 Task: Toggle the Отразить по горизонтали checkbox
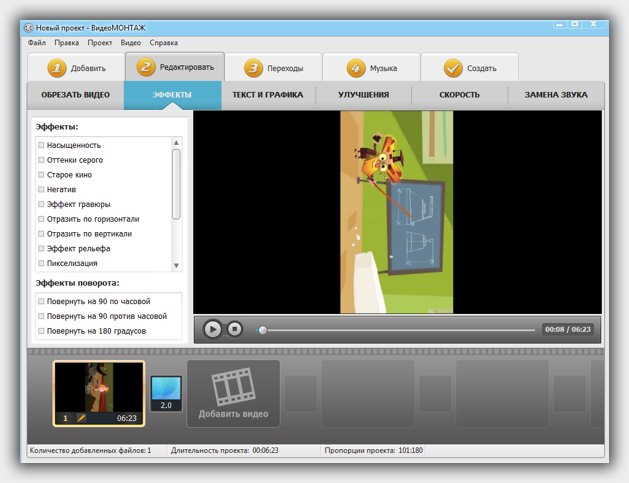coord(41,219)
